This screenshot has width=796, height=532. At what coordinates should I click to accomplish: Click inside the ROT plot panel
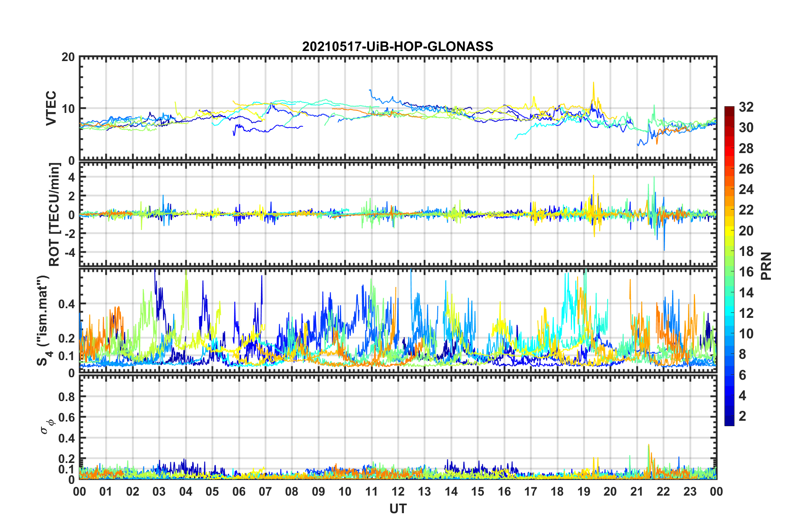[x=398, y=214]
